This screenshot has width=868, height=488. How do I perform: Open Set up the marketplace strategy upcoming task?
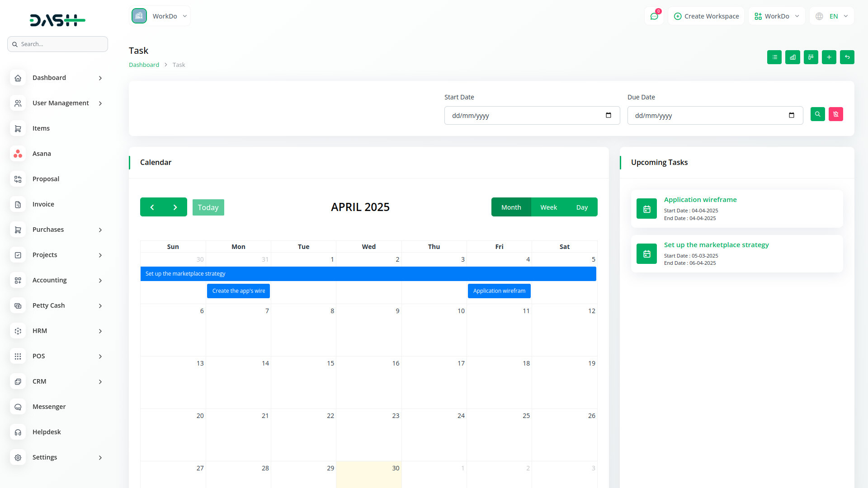tap(716, 244)
